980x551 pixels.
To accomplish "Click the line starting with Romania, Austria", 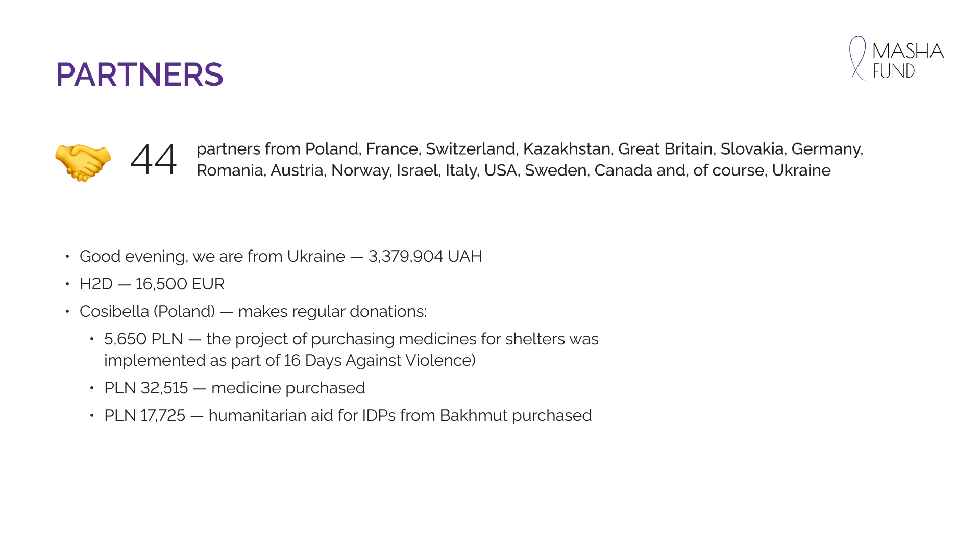I will coord(513,170).
